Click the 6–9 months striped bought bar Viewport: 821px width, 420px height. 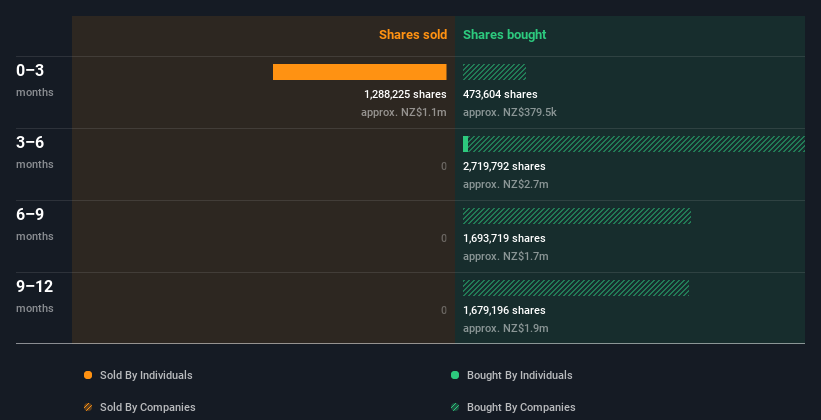pyautogui.click(x=577, y=216)
